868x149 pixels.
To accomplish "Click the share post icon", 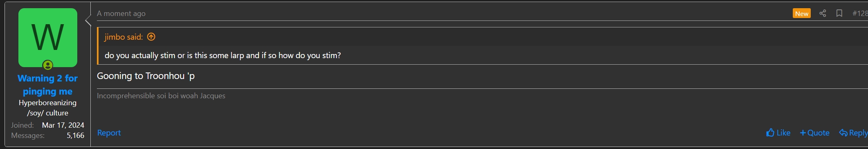I will tap(823, 14).
